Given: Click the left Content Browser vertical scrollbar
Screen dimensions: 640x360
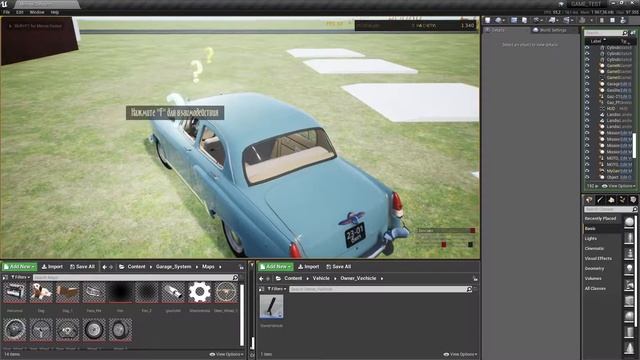Looking at the screenshot, I should pos(242,314).
